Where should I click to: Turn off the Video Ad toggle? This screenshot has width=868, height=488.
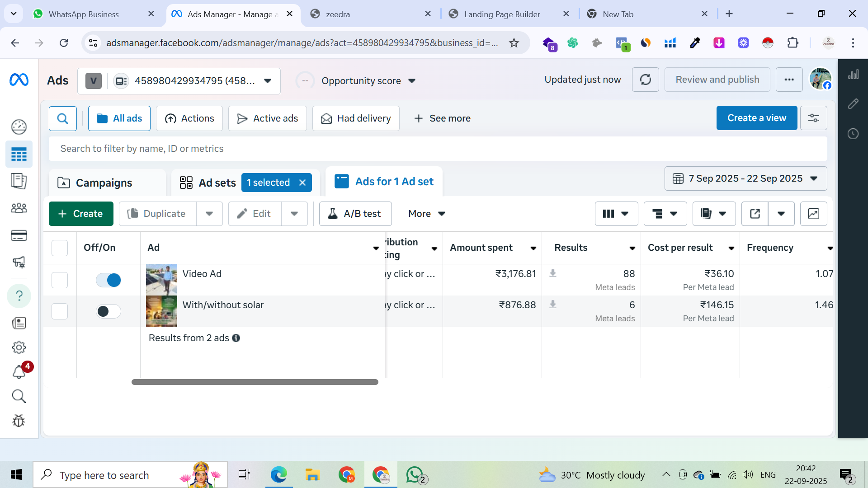(x=108, y=280)
